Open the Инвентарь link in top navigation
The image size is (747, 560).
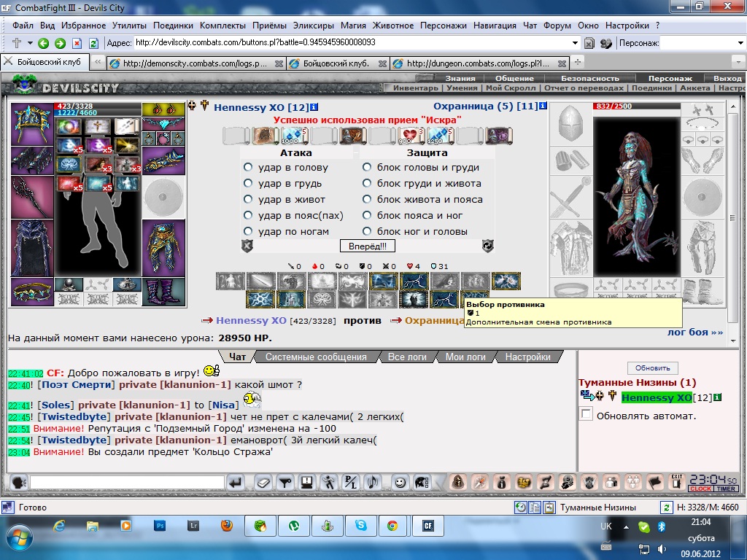pyautogui.click(x=415, y=87)
